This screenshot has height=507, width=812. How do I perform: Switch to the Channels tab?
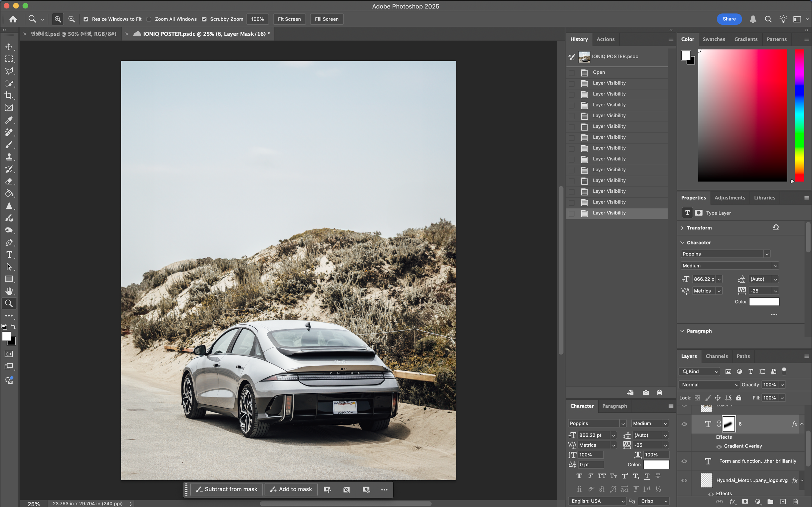(x=717, y=356)
